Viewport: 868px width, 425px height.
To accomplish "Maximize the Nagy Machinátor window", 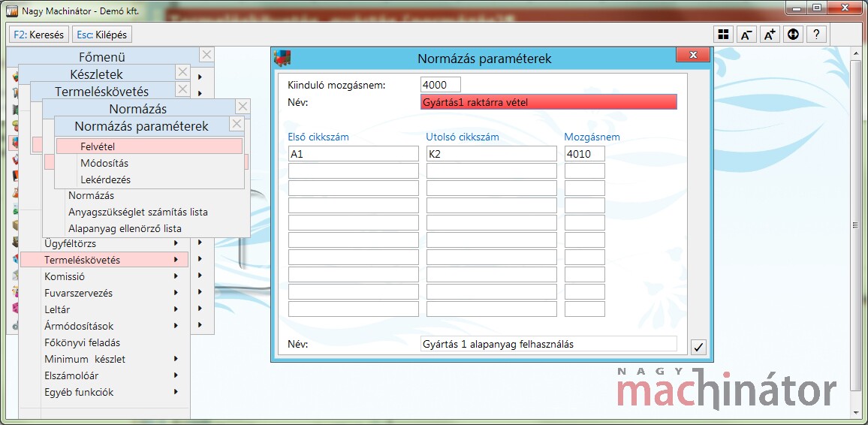I will point(816,8).
